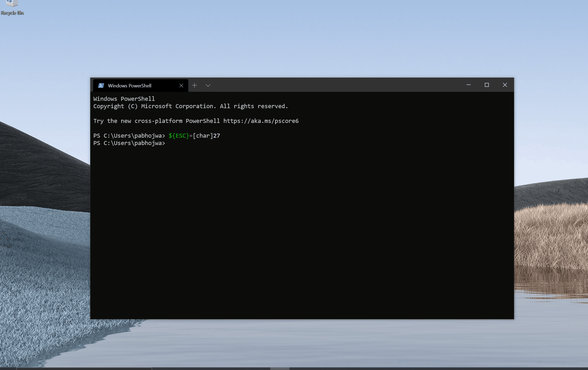
Task: Click the https://aka.ms/pscore6 link text
Action: 261,121
